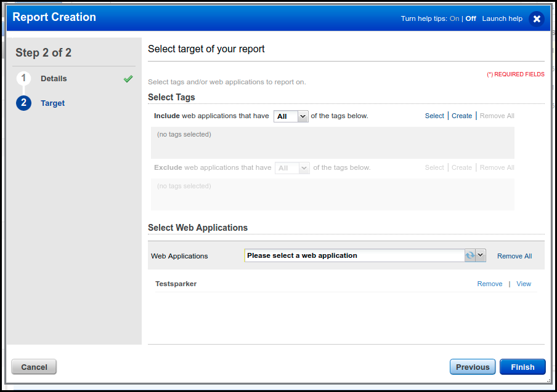The width and height of the screenshot is (557, 392).
Task: Create a new tag
Action: pos(461,116)
